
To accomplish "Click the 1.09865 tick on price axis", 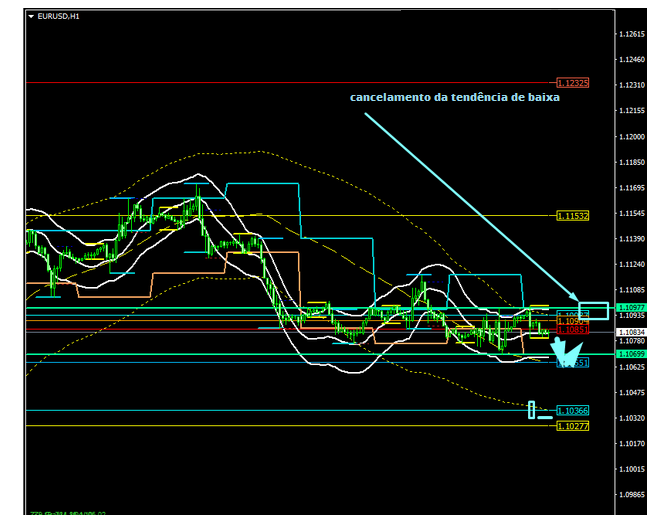I will coord(631,495).
